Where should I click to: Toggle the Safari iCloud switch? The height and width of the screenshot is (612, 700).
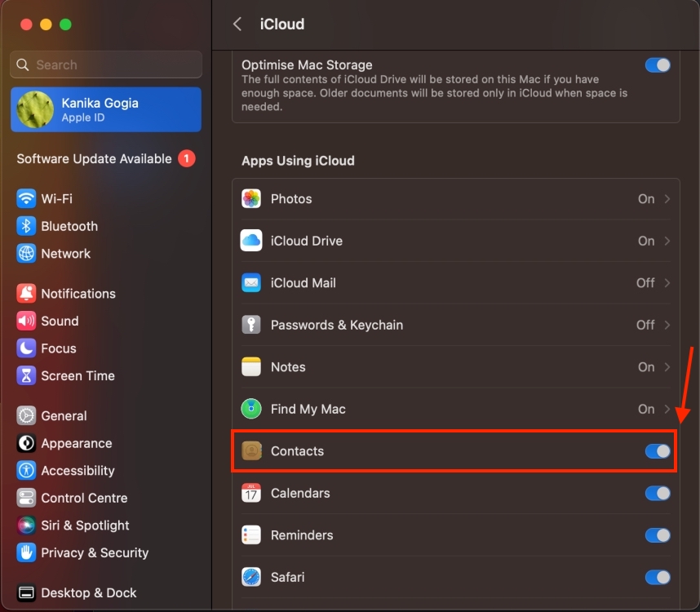point(658,577)
